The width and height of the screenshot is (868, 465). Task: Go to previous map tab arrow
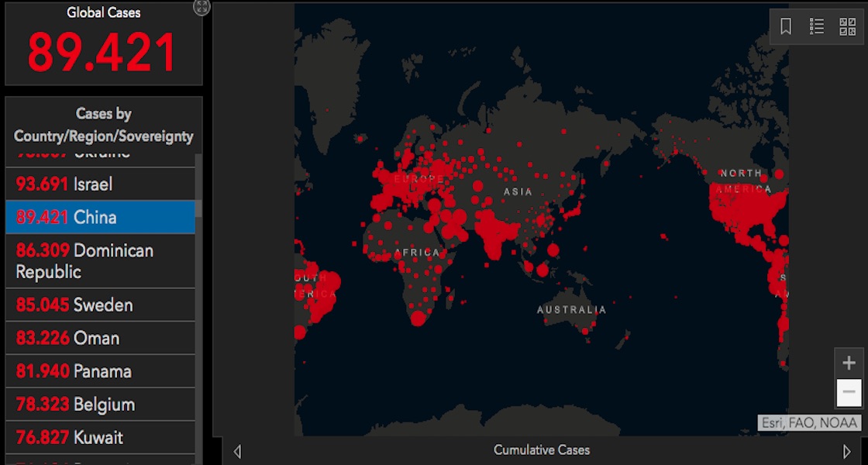[x=237, y=451]
